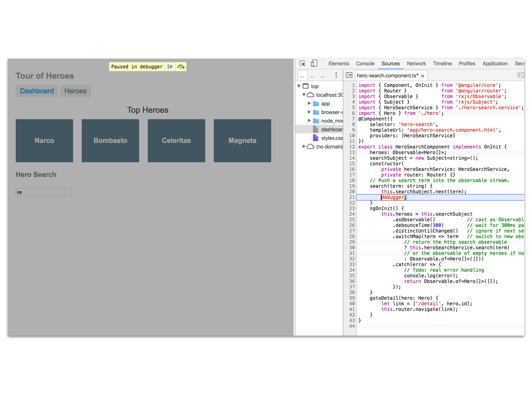The image size is (532, 399).
Task: Click the line 1 gutter number
Action: point(353,85)
